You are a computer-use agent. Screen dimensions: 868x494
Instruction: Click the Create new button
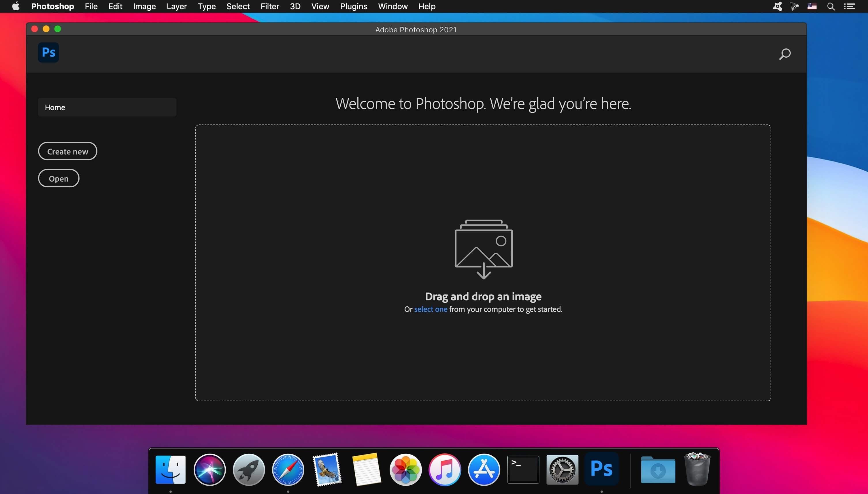click(67, 150)
